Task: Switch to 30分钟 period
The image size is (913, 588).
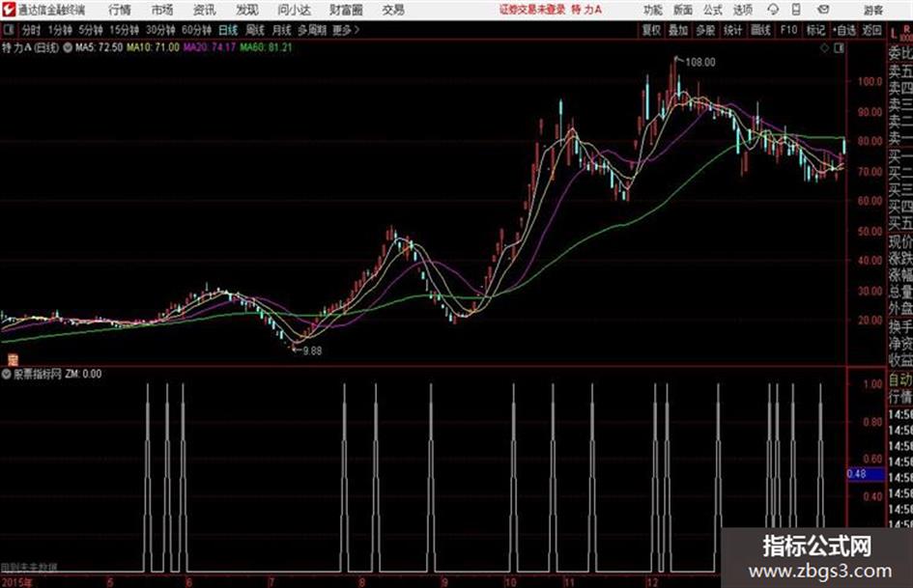Action: [160, 30]
